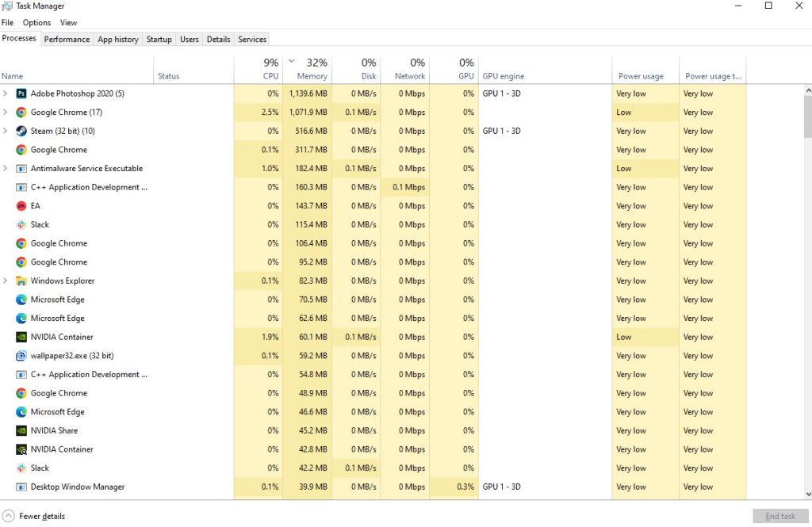Click the End task button

[780, 516]
